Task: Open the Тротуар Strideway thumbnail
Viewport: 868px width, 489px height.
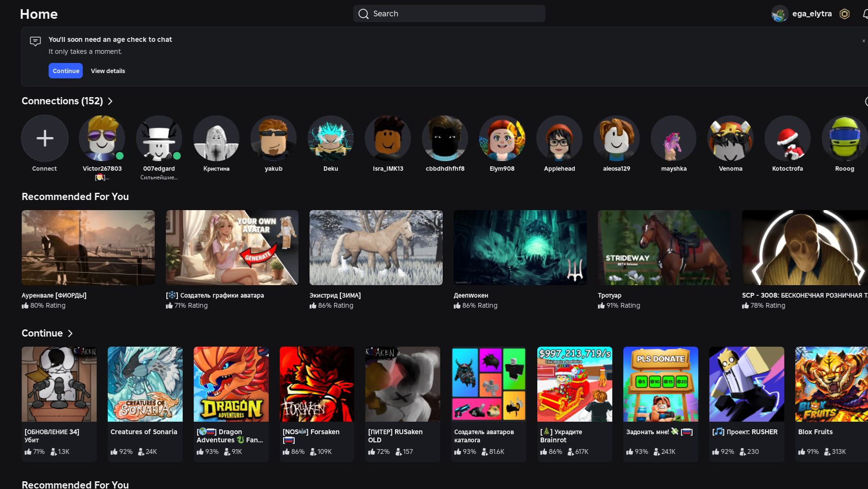Action: coord(664,248)
